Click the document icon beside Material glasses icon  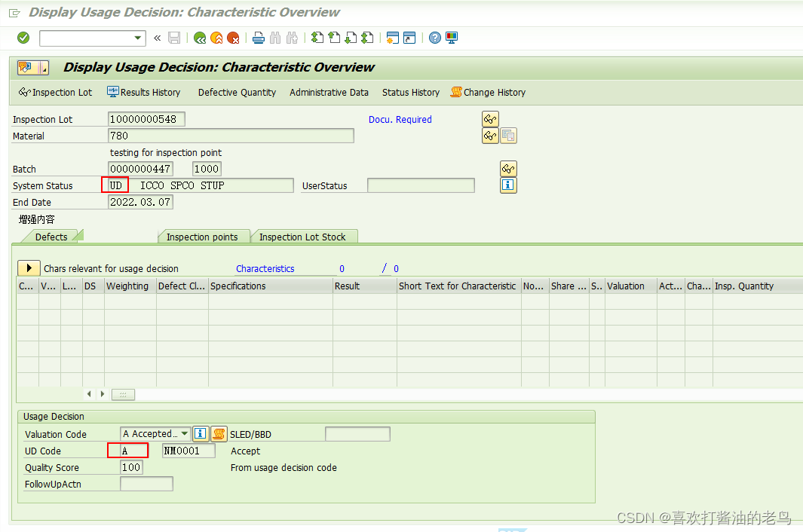508,136
